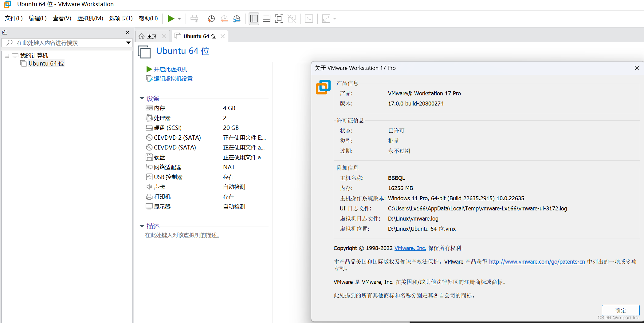644x323 pixels.
Task: Click the CD/DVD (SATA) disc icon
Action: click(149, 147)
